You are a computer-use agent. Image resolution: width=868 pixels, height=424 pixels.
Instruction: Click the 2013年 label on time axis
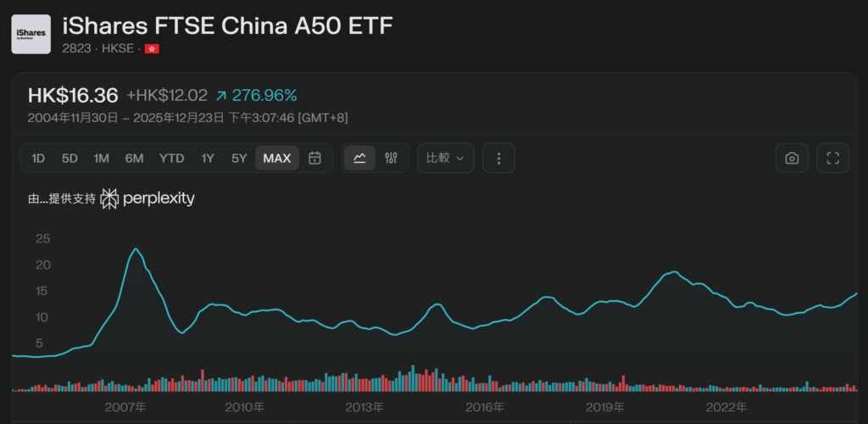366,407
